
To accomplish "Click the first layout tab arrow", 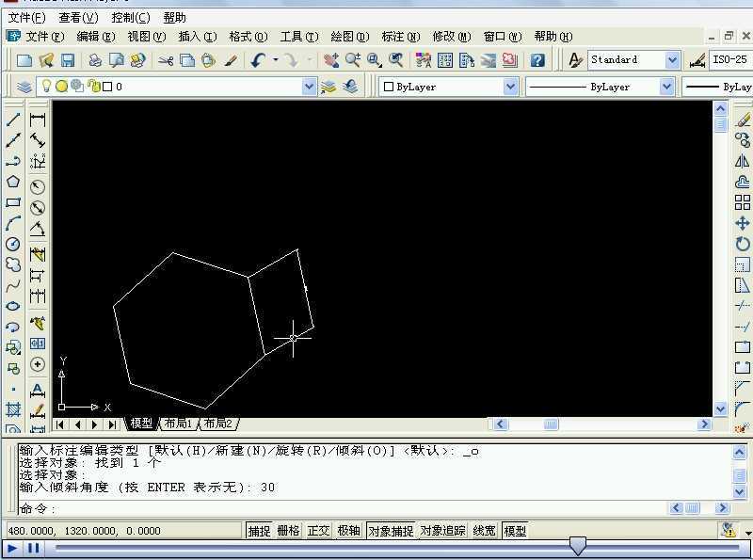I will point(60,424).
